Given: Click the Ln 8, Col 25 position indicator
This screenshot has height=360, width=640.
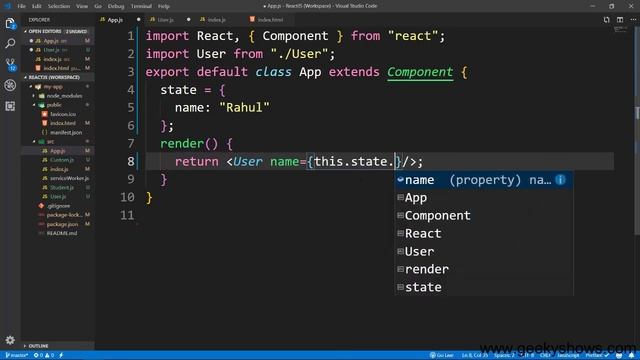Looking at the screenshot, I should click(x=475, y=356).
